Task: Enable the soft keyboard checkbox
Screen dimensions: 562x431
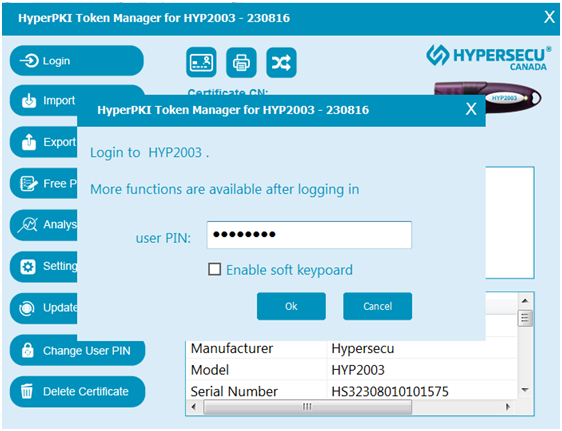Action: [214, 269]
